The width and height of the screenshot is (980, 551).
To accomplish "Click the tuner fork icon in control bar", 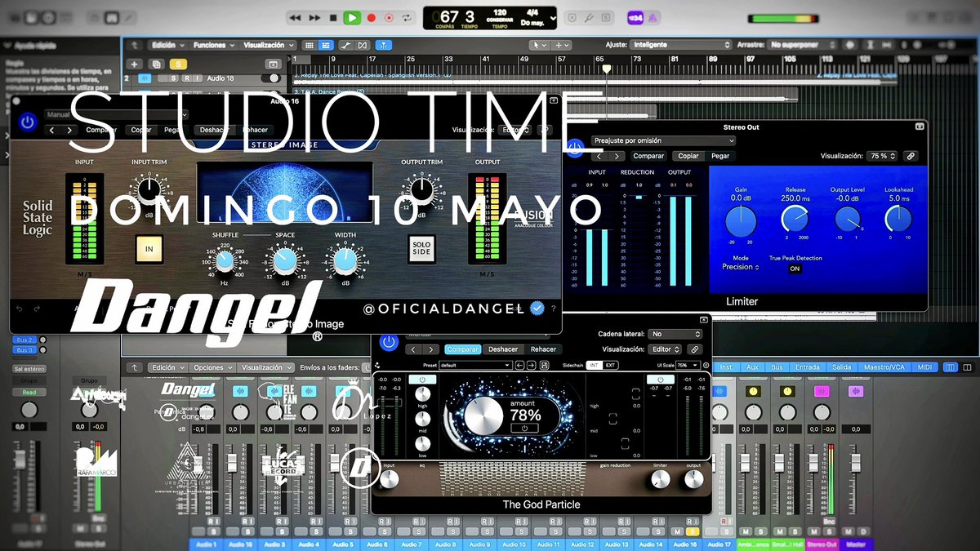I will coord(588,17).
